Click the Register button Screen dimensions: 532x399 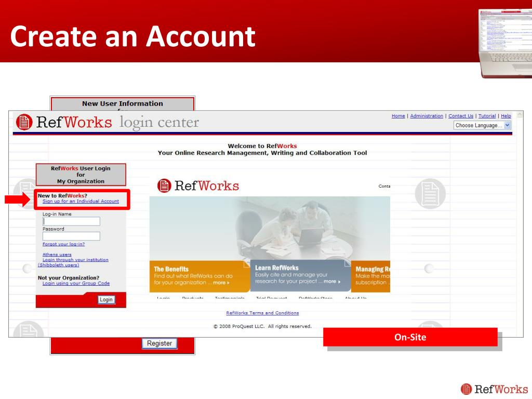point(159,343)
